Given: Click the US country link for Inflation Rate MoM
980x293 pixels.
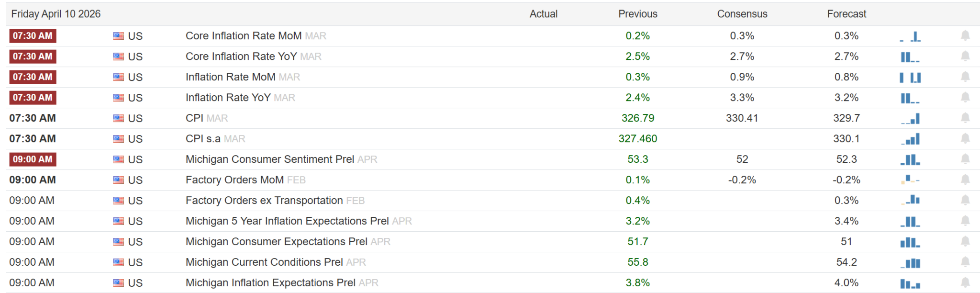Looking at the screenshot, I should pos(135,77).
